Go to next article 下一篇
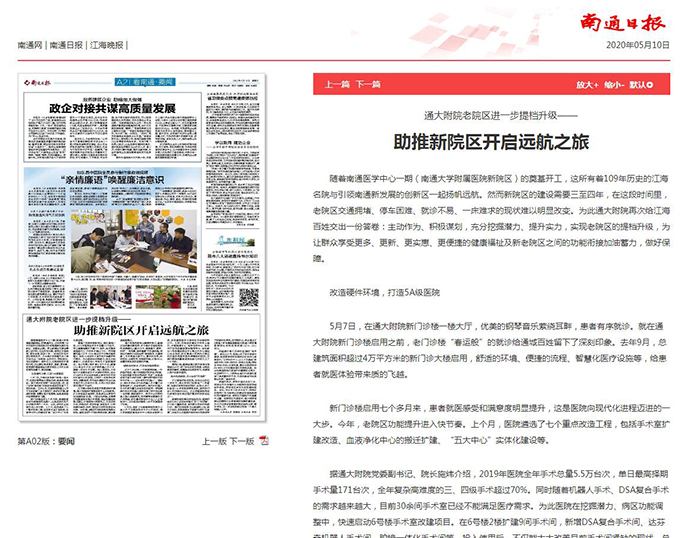Viewport: 700px width, 538px height. 367,85
